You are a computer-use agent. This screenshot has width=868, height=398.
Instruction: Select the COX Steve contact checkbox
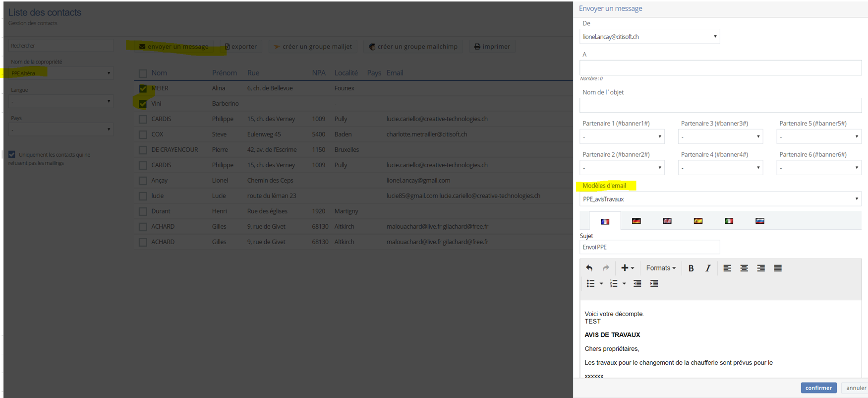[143, 134]
